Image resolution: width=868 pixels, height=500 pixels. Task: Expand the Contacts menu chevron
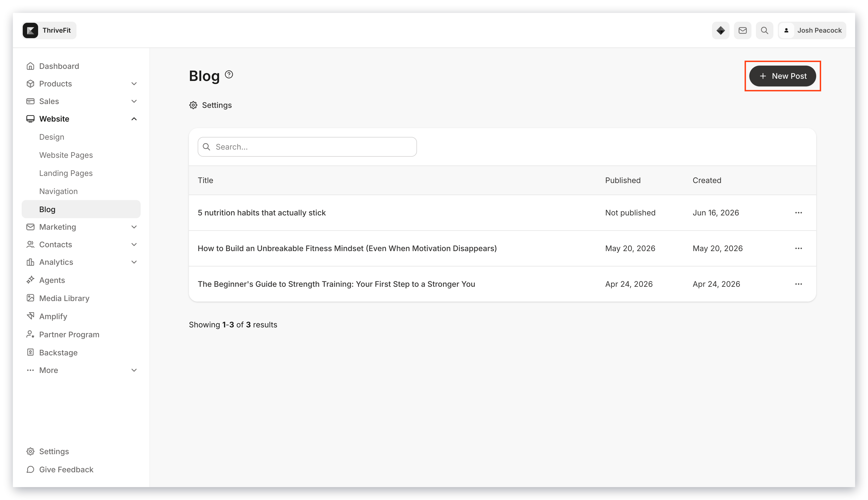(134, 244)
